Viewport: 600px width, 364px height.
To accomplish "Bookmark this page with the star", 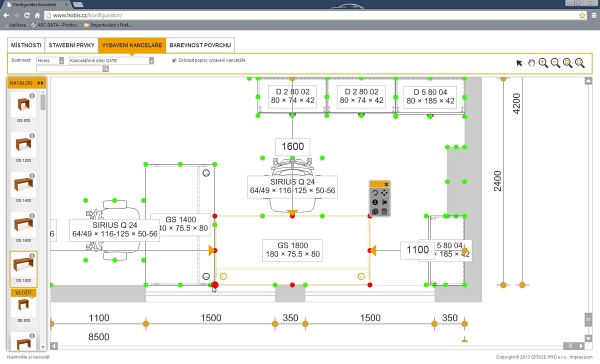I will [x=582, y=15].
